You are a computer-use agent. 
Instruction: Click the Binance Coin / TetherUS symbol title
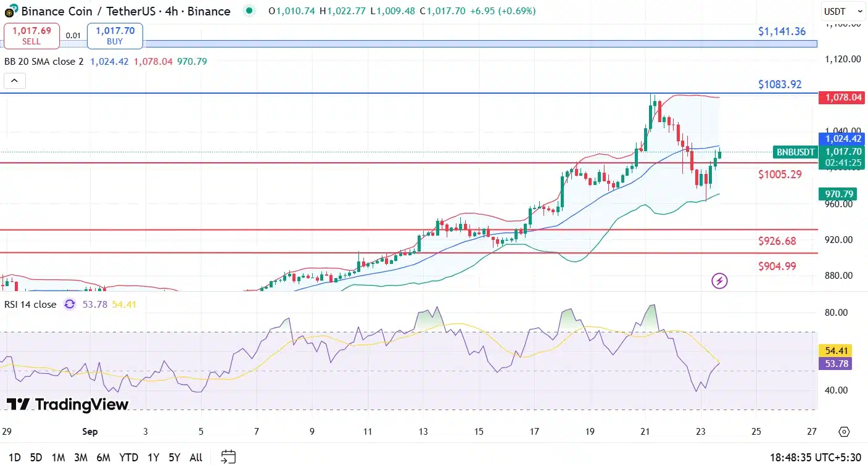click(126, 11)
